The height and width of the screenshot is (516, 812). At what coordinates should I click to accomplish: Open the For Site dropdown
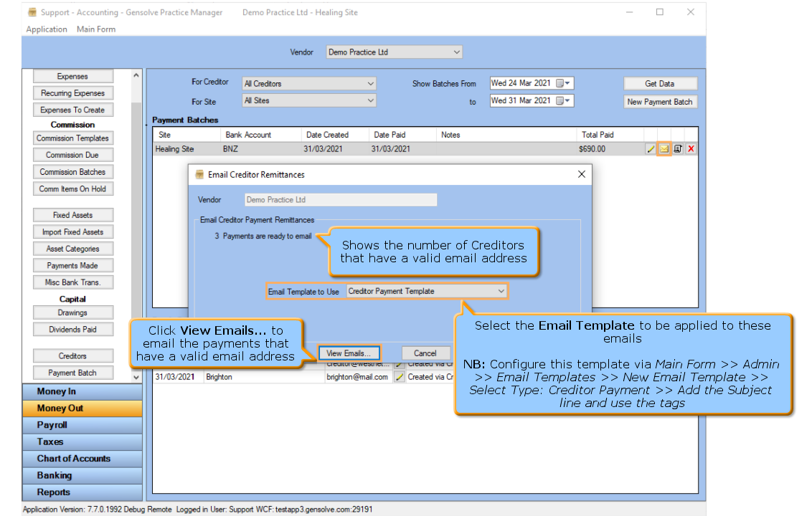pos(370,101)
